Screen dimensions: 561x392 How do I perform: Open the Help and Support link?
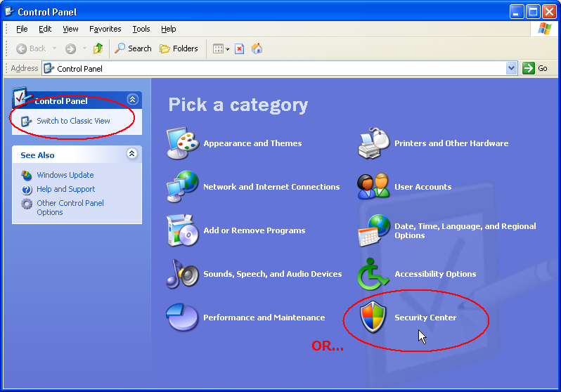(66, 189)
